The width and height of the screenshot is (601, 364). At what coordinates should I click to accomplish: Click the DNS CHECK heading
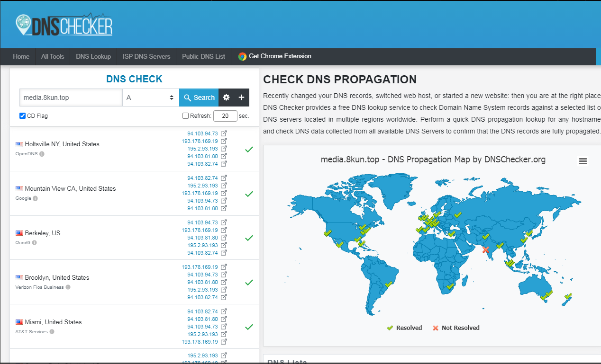[134, 79]
